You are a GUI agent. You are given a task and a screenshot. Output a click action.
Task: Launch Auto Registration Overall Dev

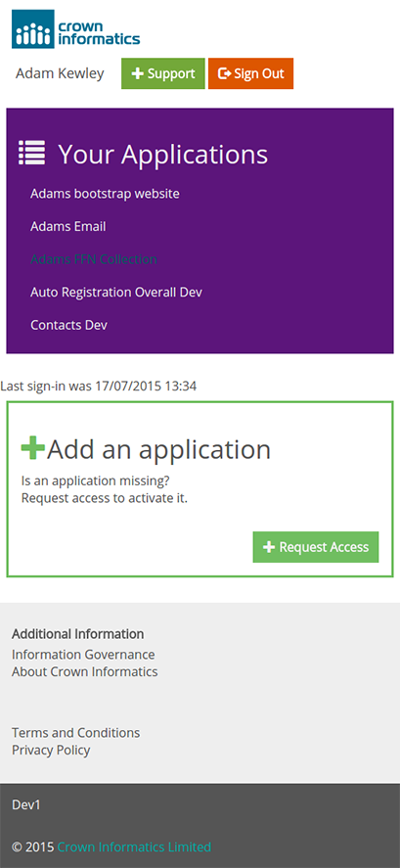116,292
